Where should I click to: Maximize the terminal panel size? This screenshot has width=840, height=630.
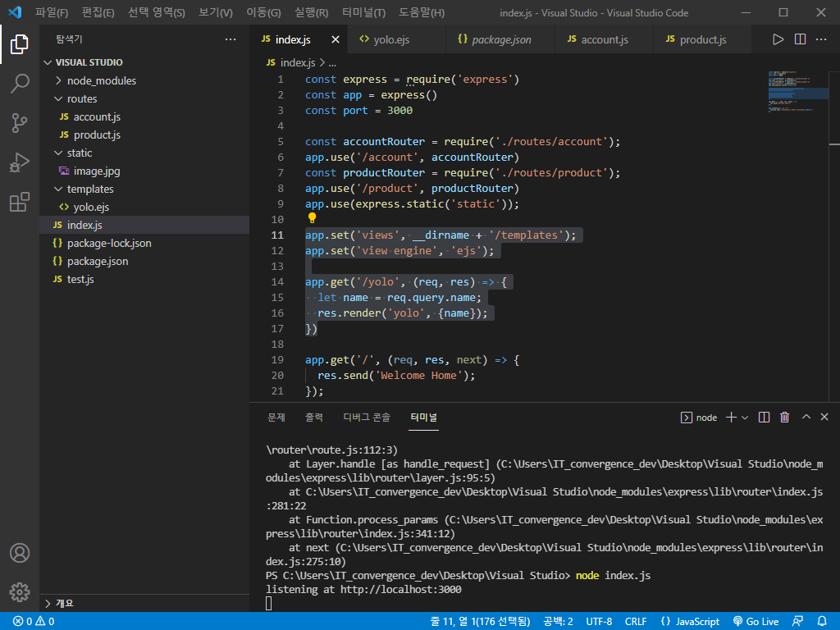click(x=806, y=418)
